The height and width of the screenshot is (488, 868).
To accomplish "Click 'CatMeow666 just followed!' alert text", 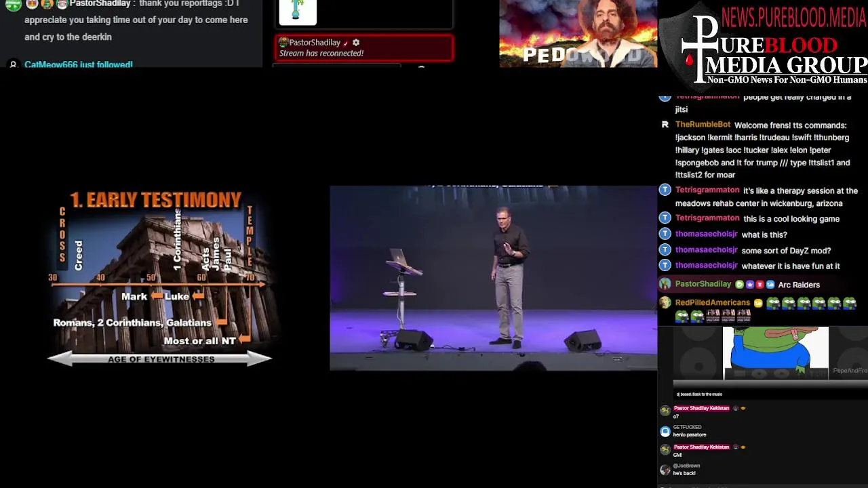I will pyautogui.click(x=79, y=65).
